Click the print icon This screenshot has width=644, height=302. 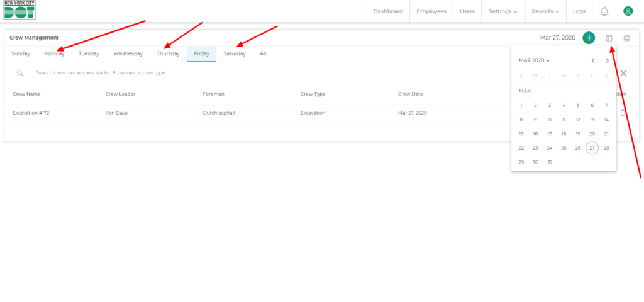tap(626, 38)
